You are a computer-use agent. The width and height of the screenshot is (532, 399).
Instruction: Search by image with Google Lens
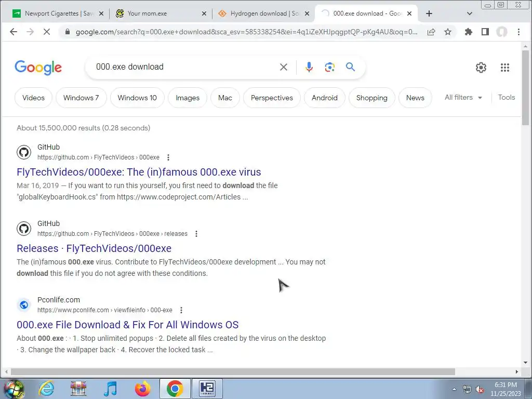click(x=329, y=67)
